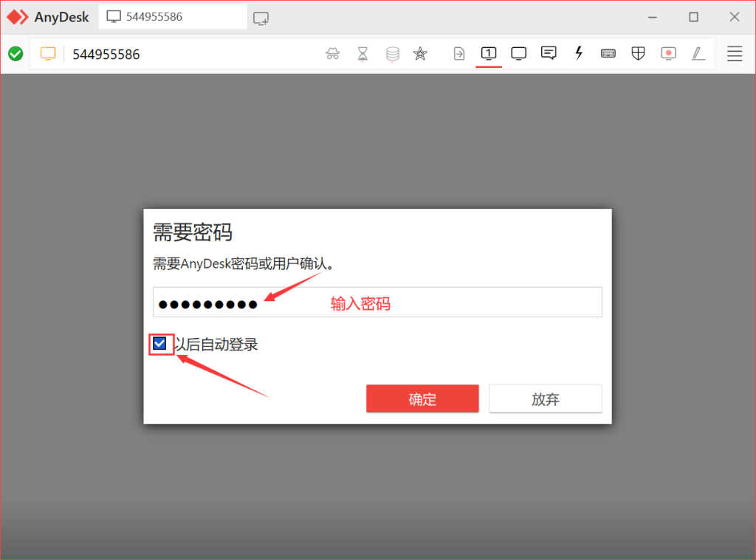Open the chat message icon
The image size is (756, 560).
tap(549, 52)
